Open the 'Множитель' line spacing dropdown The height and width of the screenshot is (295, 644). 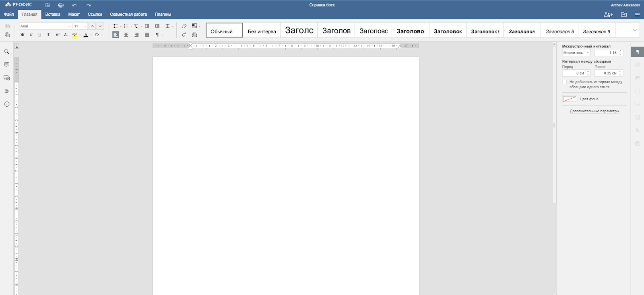576,53
